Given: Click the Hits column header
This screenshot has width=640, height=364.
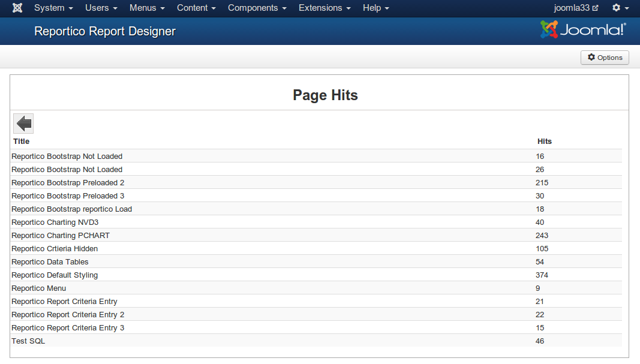Looking at the screenshot, I should 545,141.
